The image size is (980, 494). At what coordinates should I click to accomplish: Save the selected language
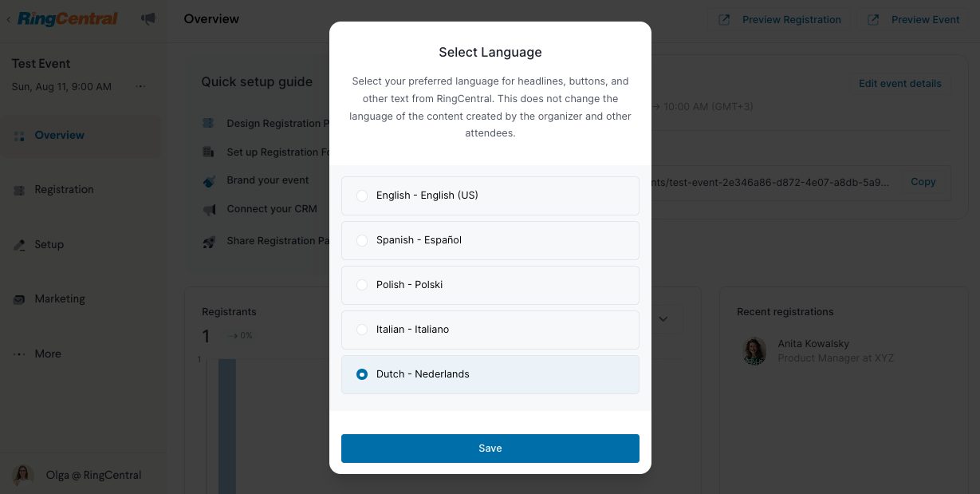tap(490, 449)
